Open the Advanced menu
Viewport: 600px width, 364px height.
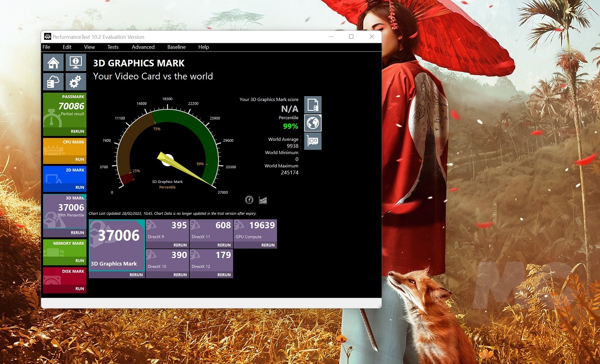tap(143, 47)
